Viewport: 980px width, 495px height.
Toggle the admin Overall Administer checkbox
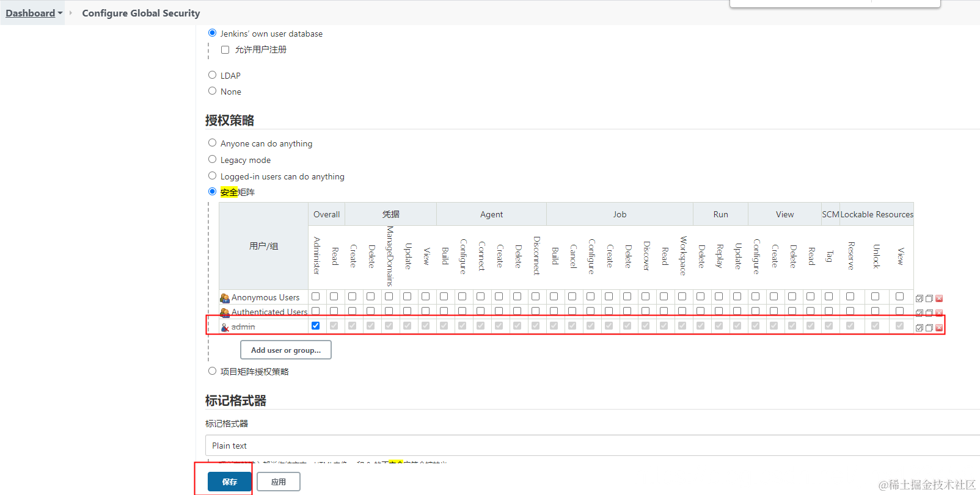point(316,325)
